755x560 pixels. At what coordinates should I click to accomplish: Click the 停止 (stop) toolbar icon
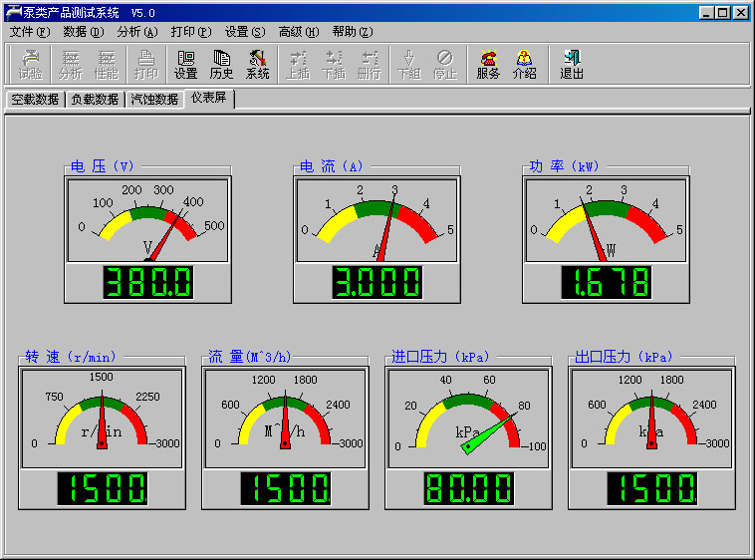click(445, 65)
